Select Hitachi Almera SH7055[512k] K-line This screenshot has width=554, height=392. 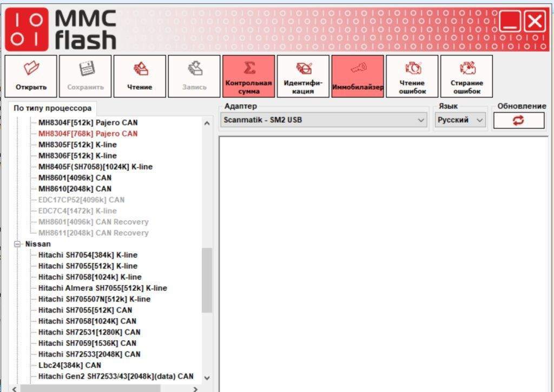click(x=102, y=288)
